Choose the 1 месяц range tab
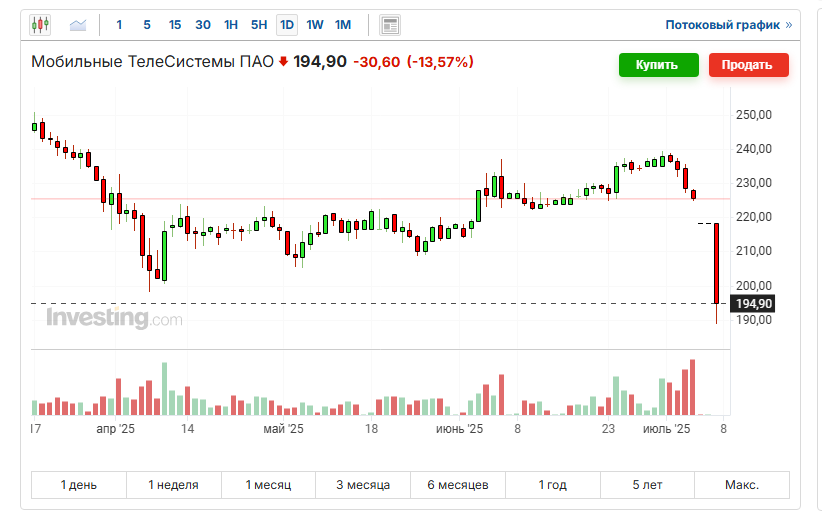The width and height of the screenshot is (822, 526). point(268,485)
